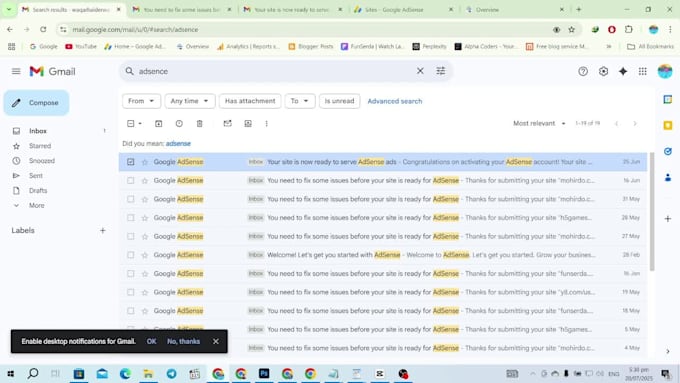Screen dimensions: 680x383
Task: Select the 31 May AdSense email checkbox
Action: click(131, 199)
